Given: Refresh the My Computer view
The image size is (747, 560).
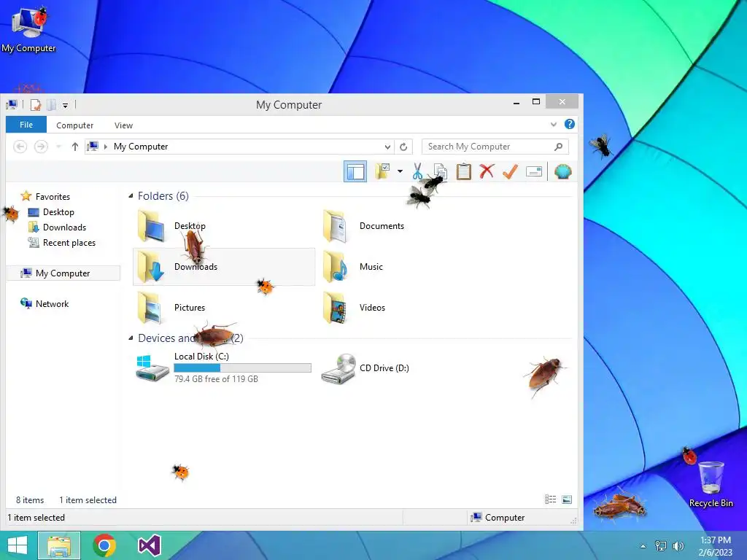Looking at the screenshot, I should coord(403,147).
